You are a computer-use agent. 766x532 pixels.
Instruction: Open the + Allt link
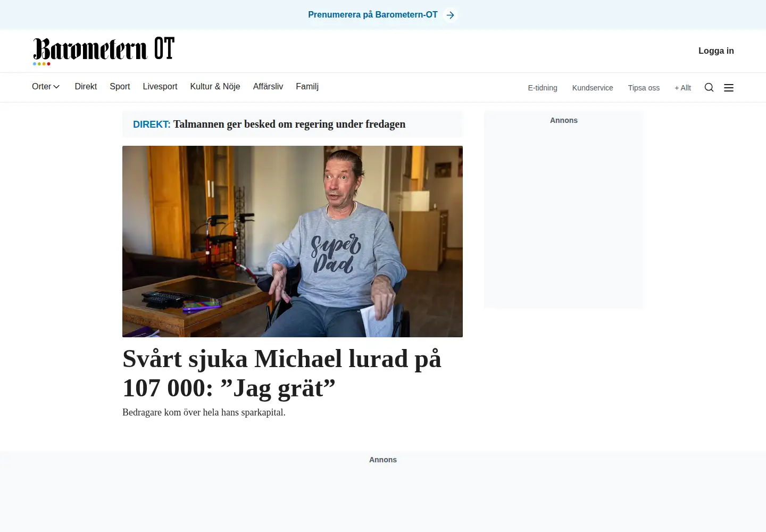click(682, 88)
